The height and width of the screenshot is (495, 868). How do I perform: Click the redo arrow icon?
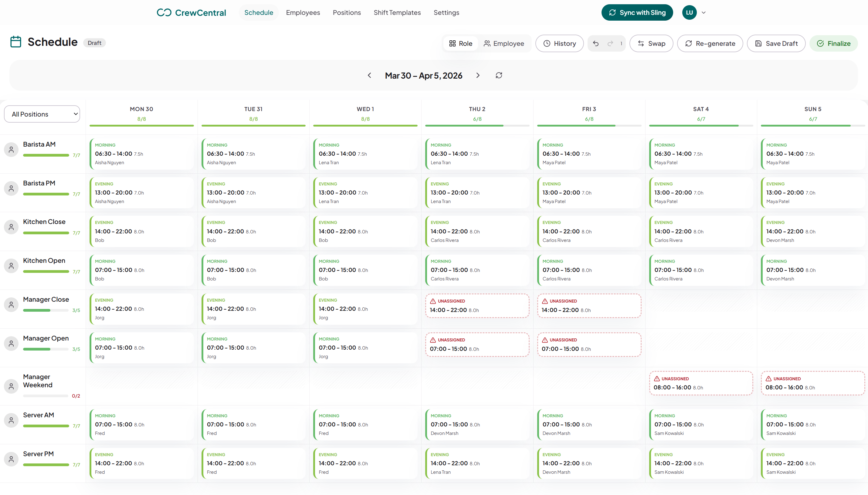tap(610, 43)
